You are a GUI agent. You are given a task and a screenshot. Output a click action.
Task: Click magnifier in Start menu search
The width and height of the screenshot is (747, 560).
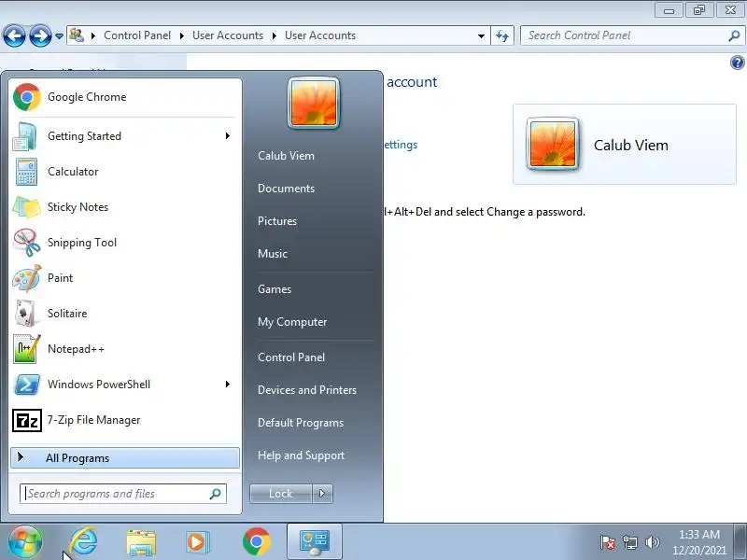(216, 494)
